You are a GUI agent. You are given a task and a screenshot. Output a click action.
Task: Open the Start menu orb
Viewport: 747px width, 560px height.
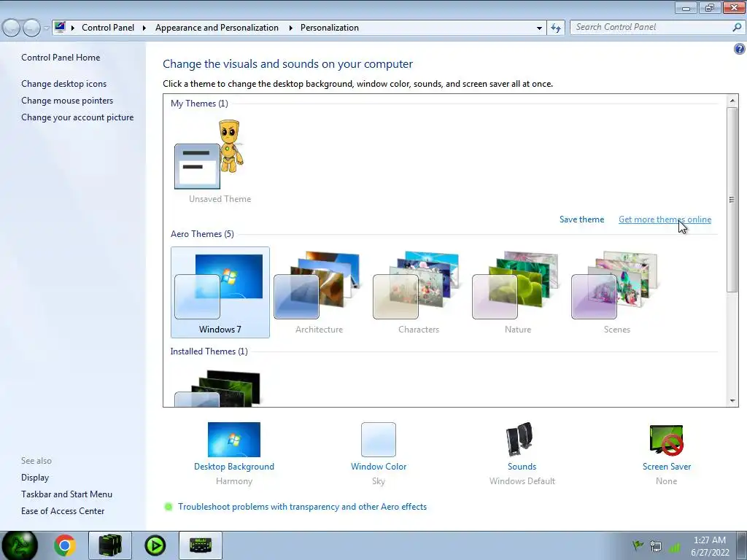point(20,545)
